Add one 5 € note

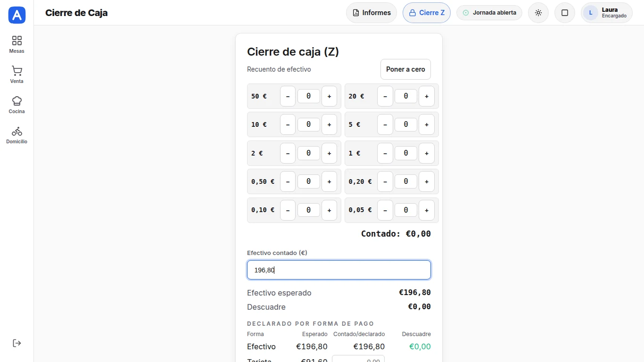tap(427, 124)
